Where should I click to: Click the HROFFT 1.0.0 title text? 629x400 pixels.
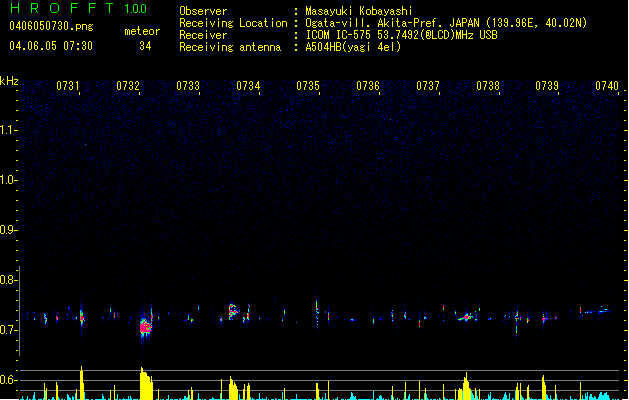(x=79, y=8)
